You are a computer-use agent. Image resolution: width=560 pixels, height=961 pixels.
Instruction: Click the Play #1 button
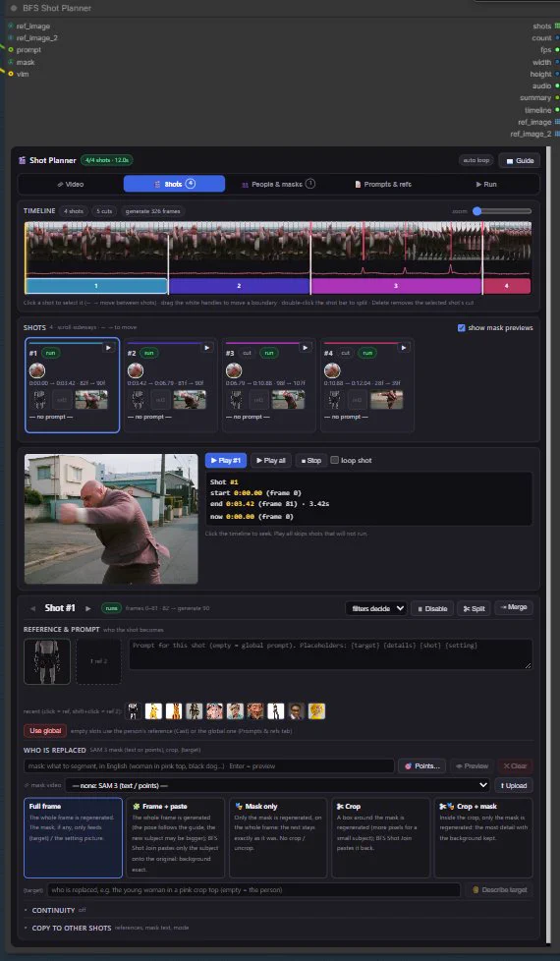[x=226, y=460]
